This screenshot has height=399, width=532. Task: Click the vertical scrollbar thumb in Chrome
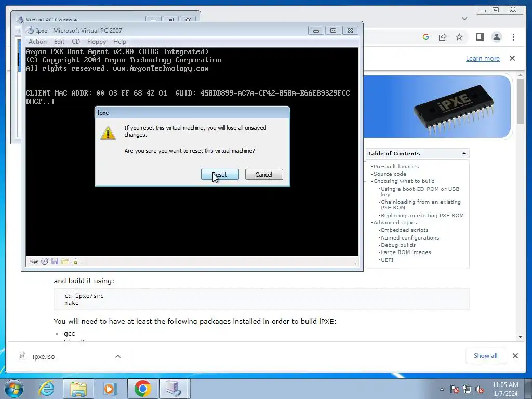[520, 101]
